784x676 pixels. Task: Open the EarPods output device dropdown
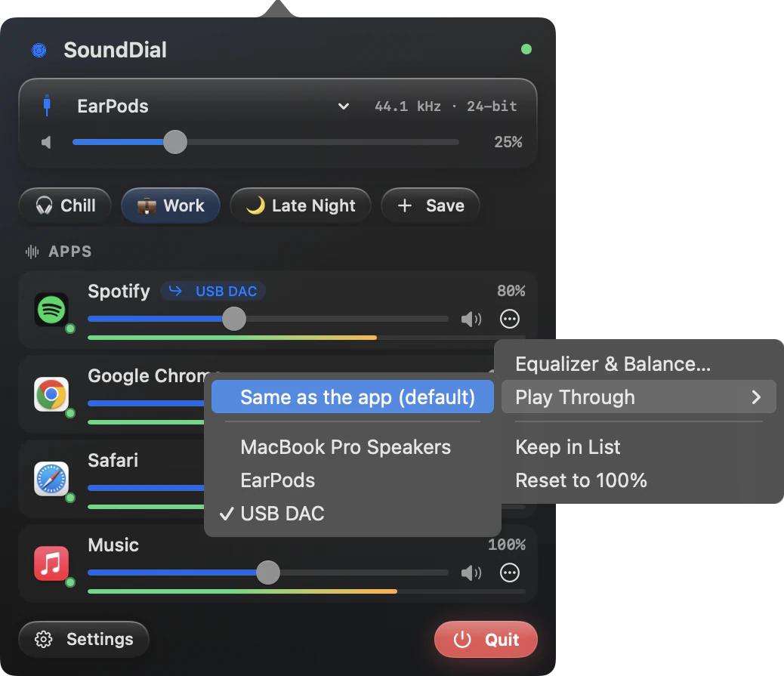click(343, 106)
